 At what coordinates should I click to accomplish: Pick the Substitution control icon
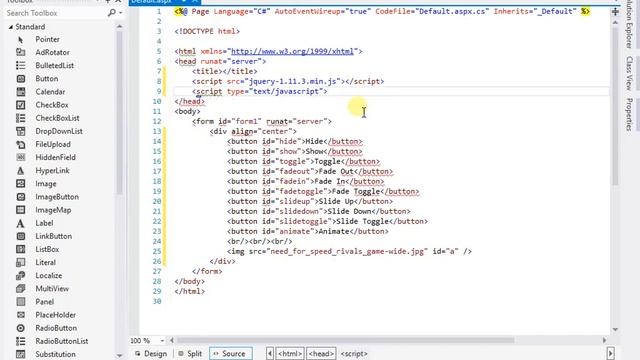point(20,354)
